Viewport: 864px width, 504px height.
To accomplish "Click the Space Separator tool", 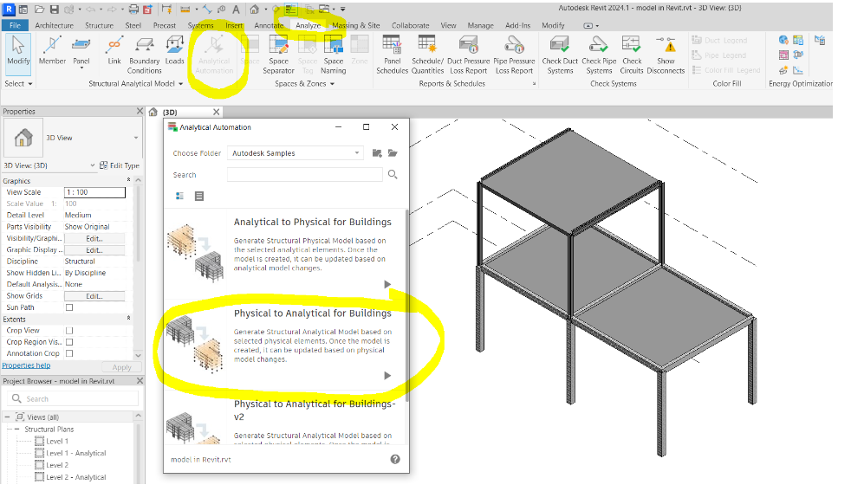I will pyautogui.click(x=278, y=55).
